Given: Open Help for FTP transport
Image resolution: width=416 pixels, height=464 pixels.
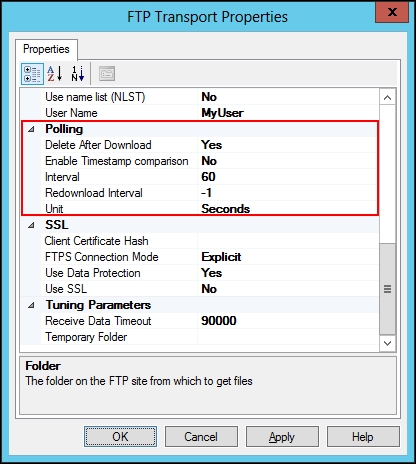Looking at the screenshot, I should [363, 437].
